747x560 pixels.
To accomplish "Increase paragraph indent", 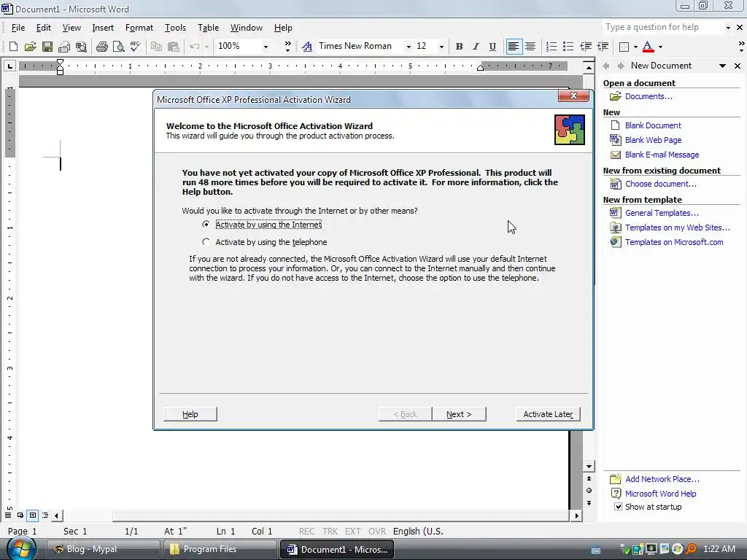I will pyautogui.click(x=603, y=46).
